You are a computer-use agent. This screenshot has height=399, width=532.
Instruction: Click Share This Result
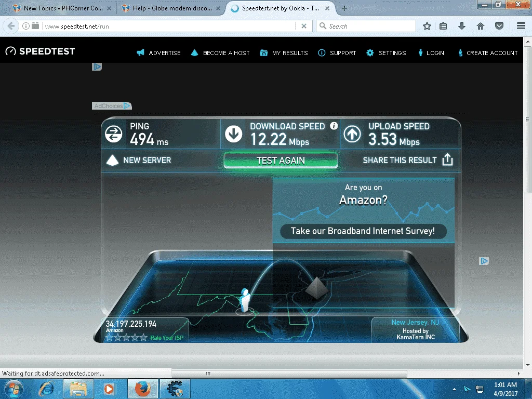pyautogui.click(x=408, y=160)
